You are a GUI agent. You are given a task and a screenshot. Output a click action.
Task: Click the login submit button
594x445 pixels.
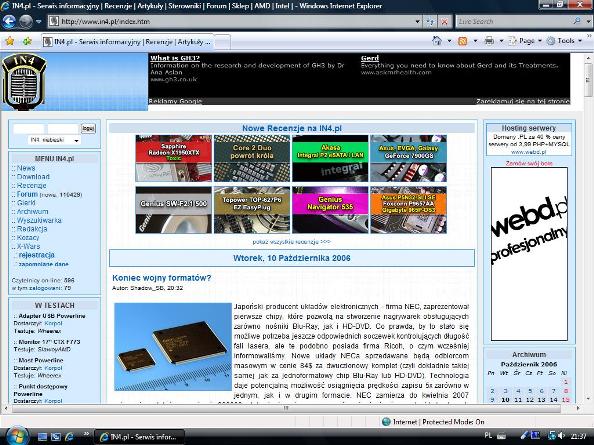click(x=88, y=129)
